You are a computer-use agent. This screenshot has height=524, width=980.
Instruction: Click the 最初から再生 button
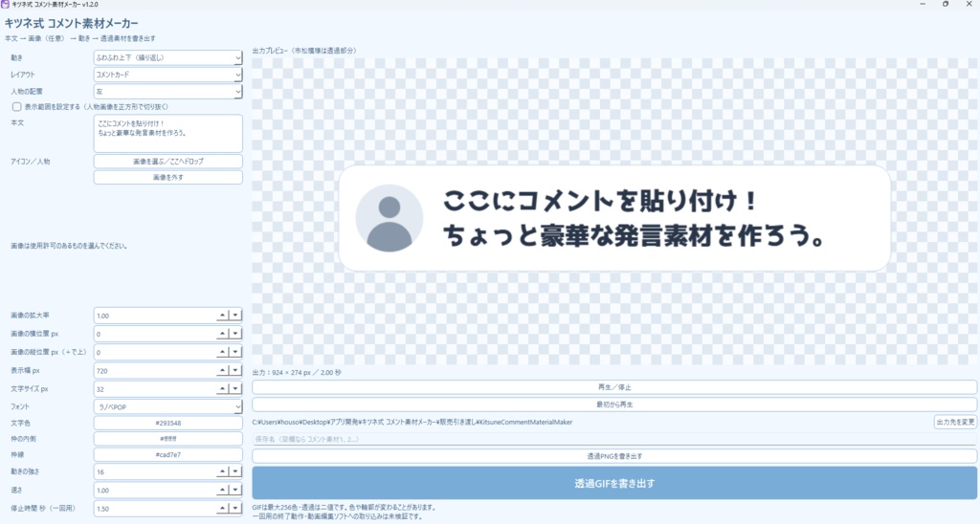(614, 404)
